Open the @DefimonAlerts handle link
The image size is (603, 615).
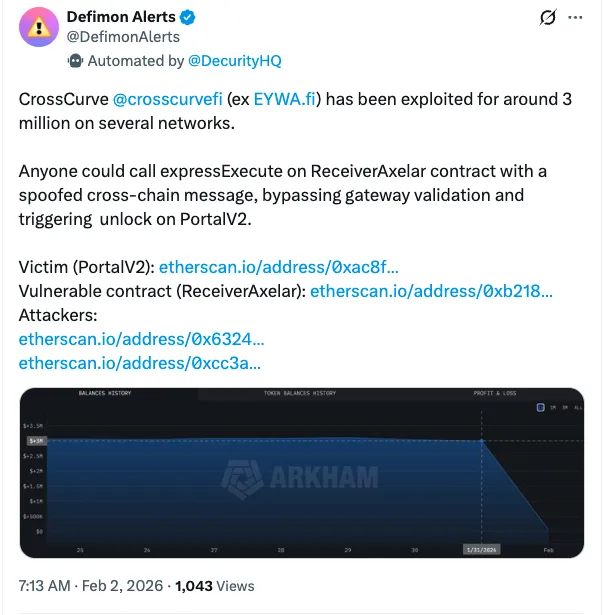coord(123,37)
